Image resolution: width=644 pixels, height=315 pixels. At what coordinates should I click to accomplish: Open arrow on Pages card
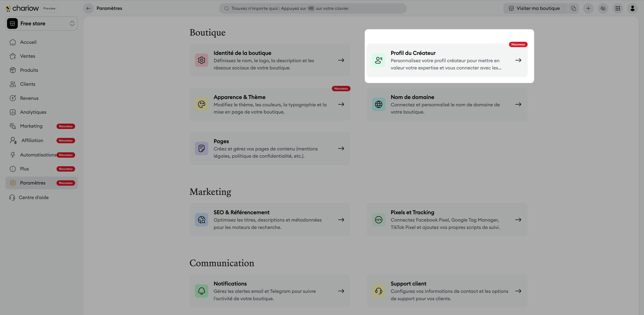click(x=341, y=148)
